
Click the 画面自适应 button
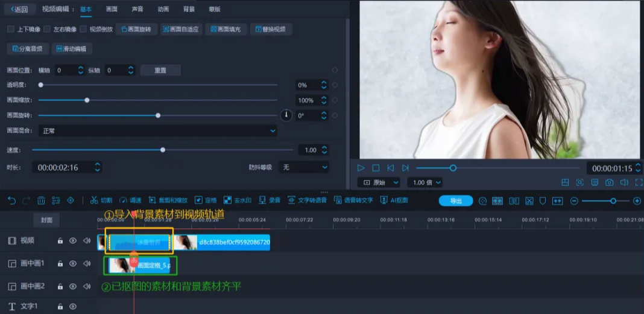pos(181,29)
